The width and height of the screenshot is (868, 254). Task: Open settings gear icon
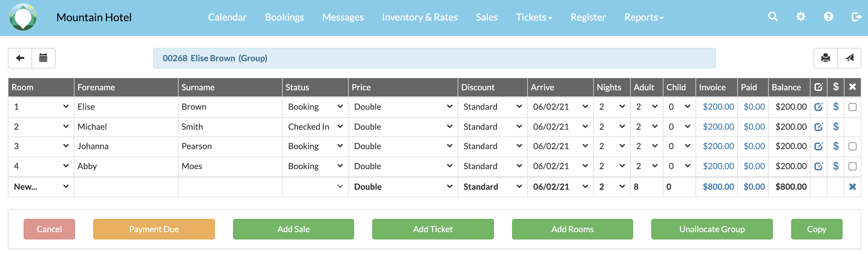pyautogui.click(x=801, y=17)
